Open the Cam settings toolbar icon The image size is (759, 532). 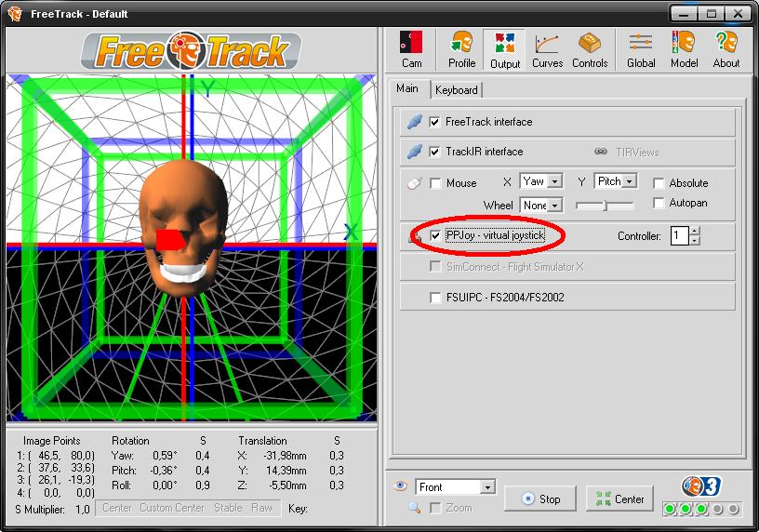pos(411,49)
